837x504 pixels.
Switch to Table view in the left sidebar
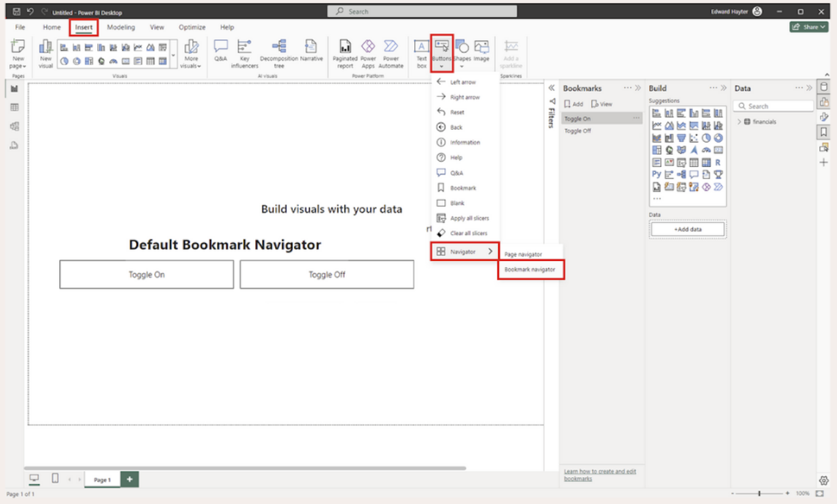click(x=14, y=108)
